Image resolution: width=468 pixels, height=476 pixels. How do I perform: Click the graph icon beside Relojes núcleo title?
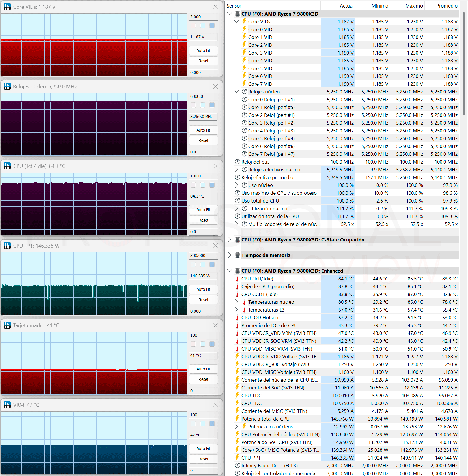7,86
